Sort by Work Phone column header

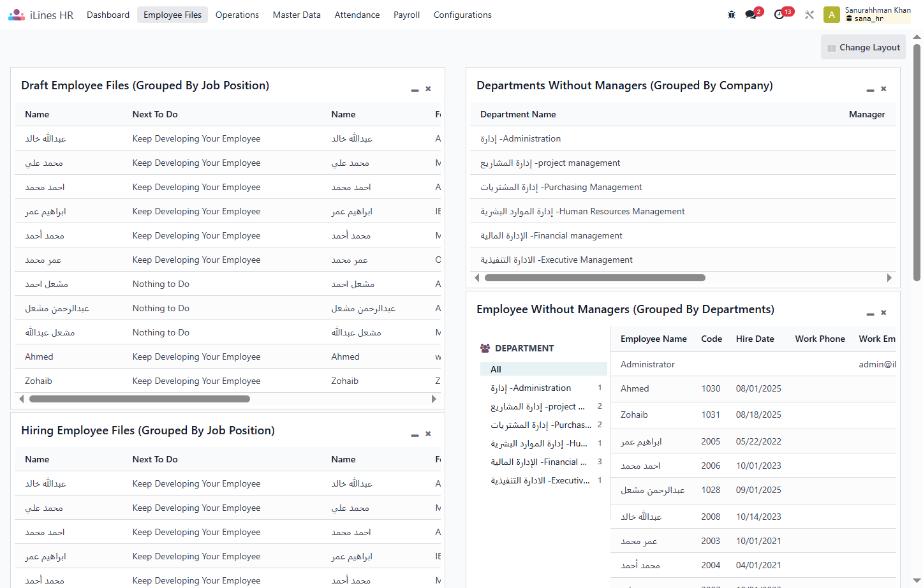click(x=820, y=339)
